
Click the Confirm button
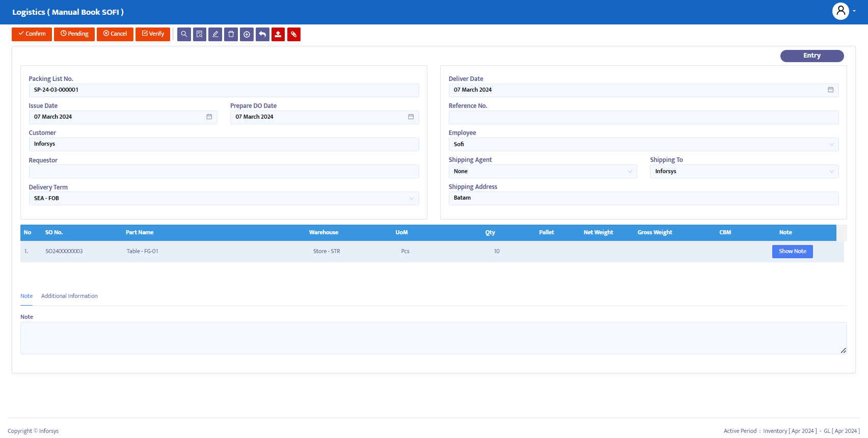tap(32, 34)
